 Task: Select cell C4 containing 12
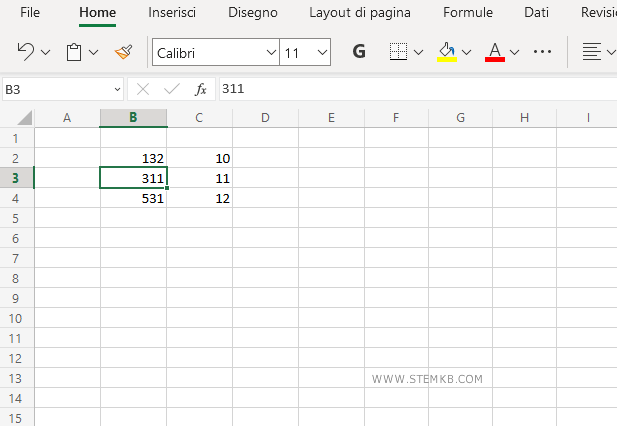click(199, 198)
